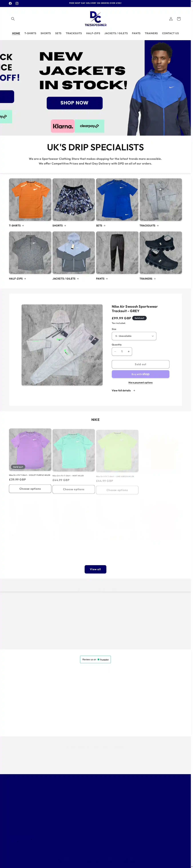The image size is (193, 868).
Task: Go to JACKETS / GILETS menu item
Action: [116, 33]
